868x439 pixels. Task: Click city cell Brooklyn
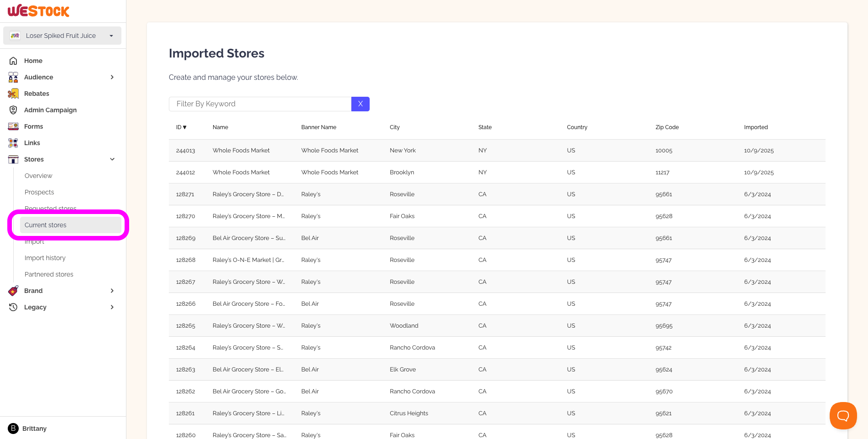[x=402, y=172]
